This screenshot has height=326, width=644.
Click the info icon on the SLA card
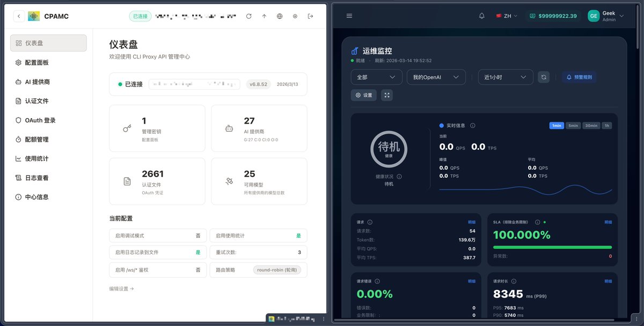tap(538, 222)
